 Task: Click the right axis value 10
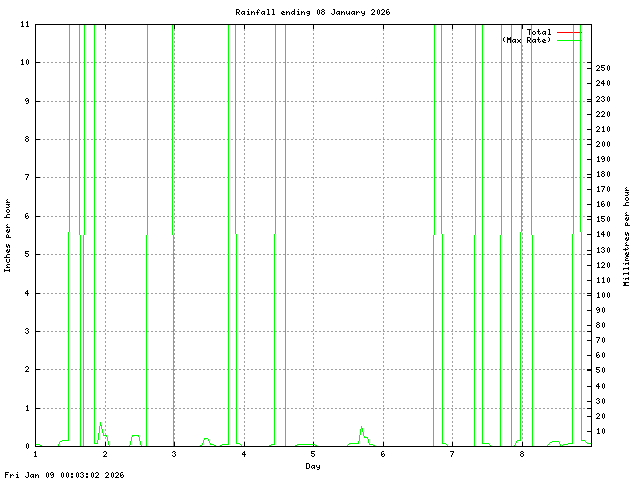(600, 431)
